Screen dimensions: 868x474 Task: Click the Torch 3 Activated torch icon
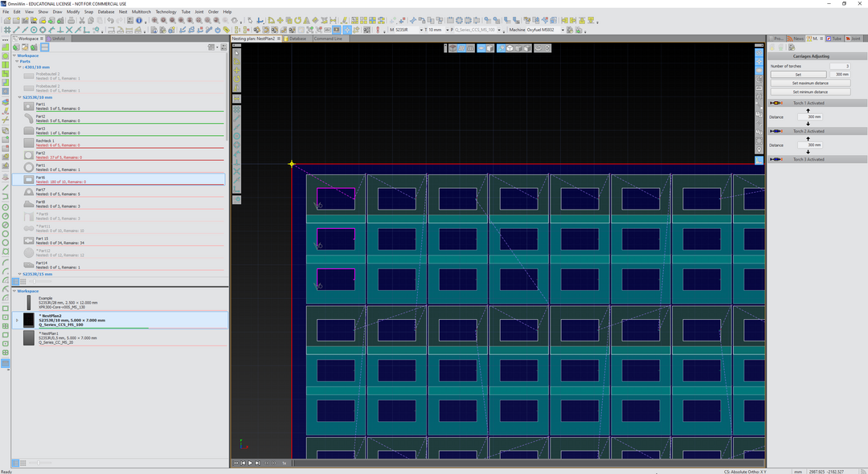point(776,159)
